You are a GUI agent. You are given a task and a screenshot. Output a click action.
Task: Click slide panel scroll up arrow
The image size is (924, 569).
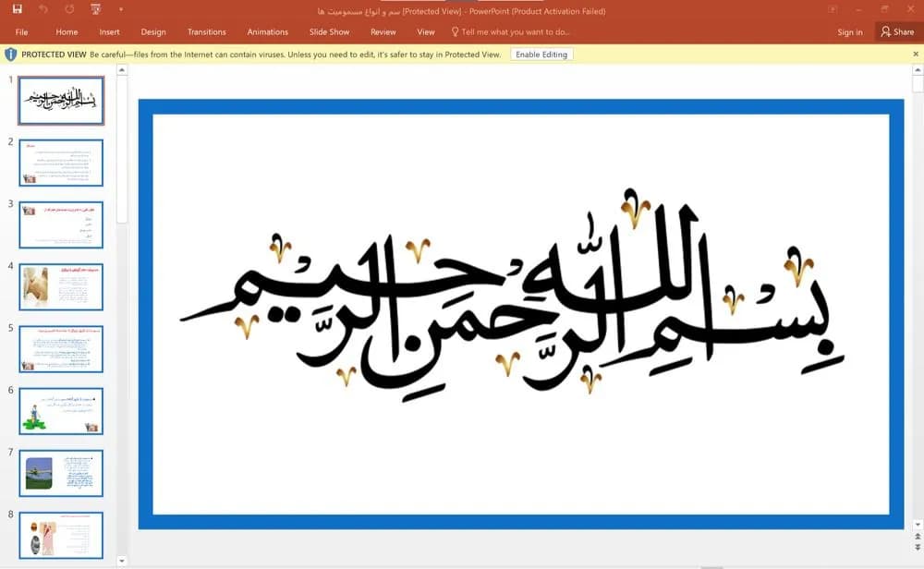(x=121, y=70)
